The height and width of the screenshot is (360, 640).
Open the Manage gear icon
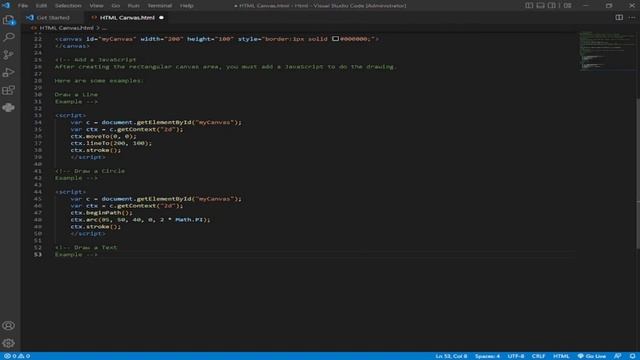tap(9, 343)
